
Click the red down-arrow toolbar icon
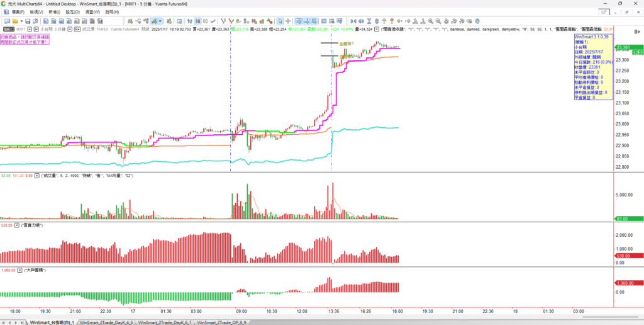tap(392, 21)
